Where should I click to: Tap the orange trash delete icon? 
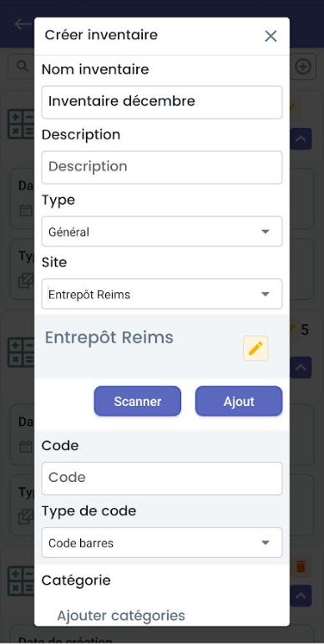(x=301, y=566)
